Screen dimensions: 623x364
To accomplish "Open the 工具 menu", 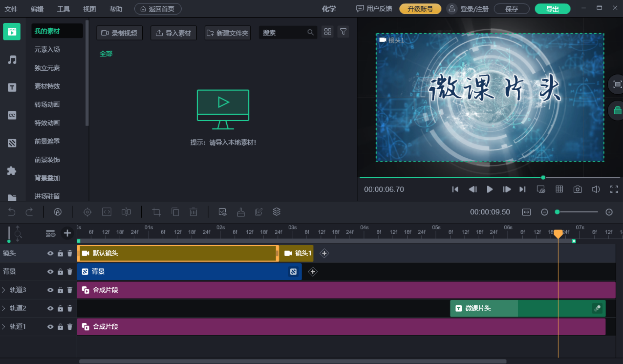I will tap(63, 9).
